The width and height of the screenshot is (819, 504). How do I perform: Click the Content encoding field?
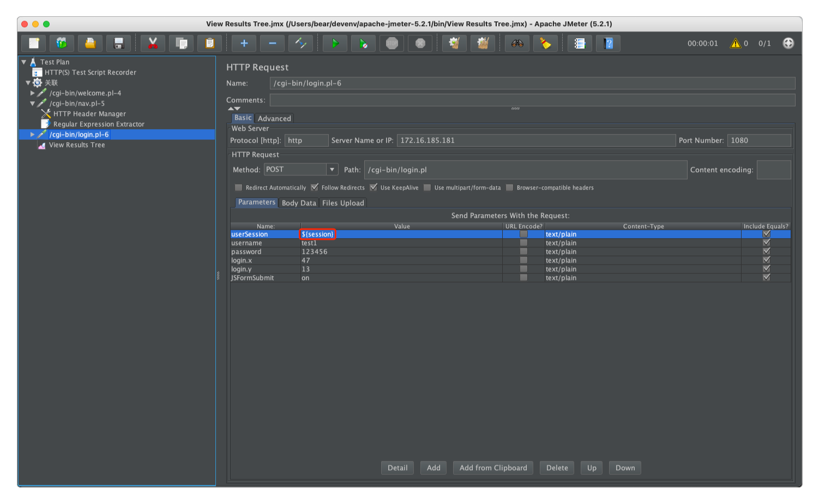point(774,169)
